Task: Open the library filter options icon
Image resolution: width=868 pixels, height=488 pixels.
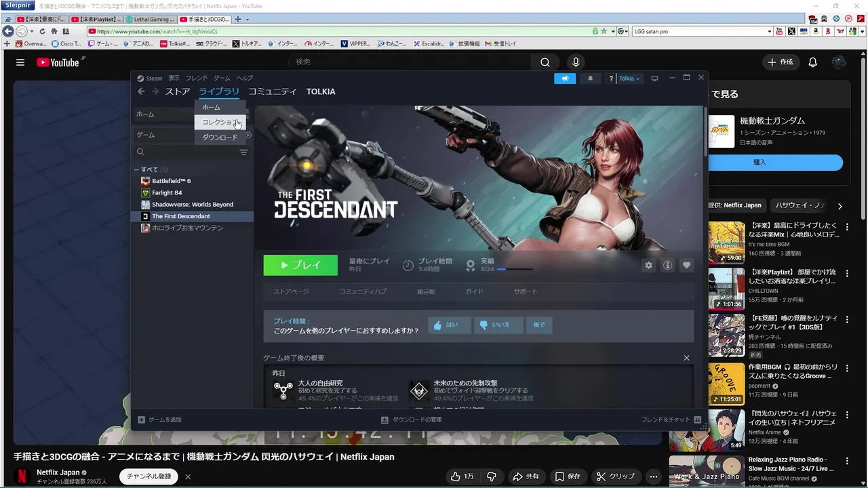Action: coord(243,152)
